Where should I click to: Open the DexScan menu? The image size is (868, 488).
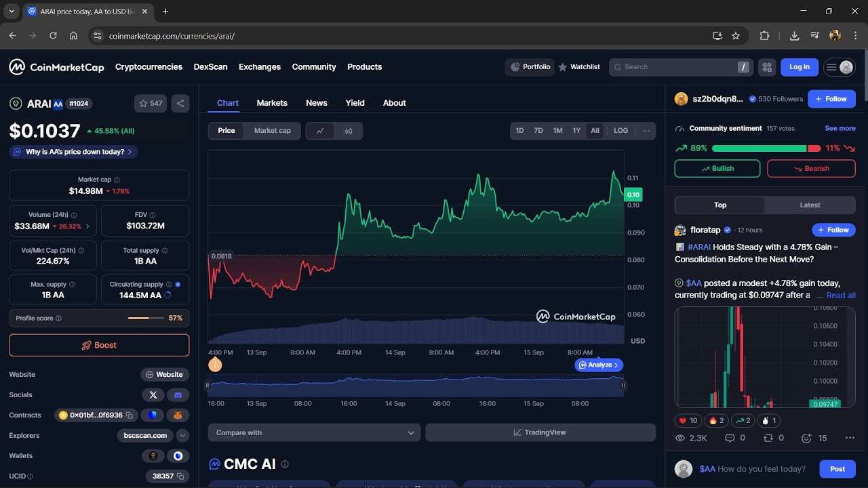210,67
